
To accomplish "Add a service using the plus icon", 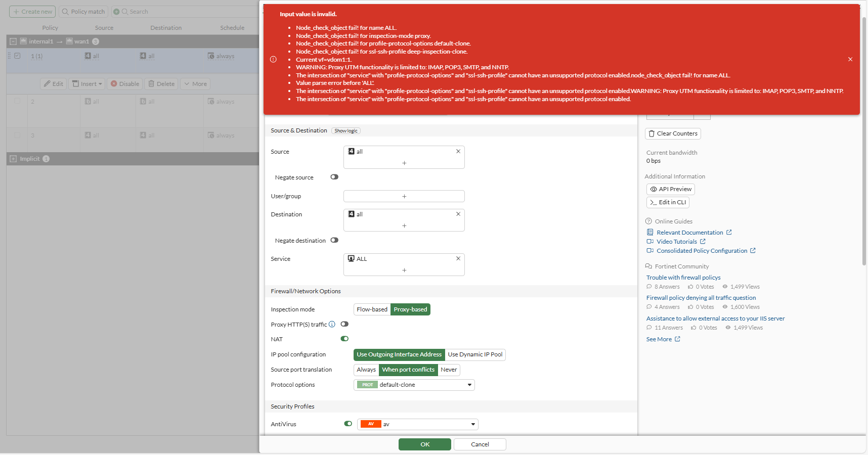I will (404, 270).
